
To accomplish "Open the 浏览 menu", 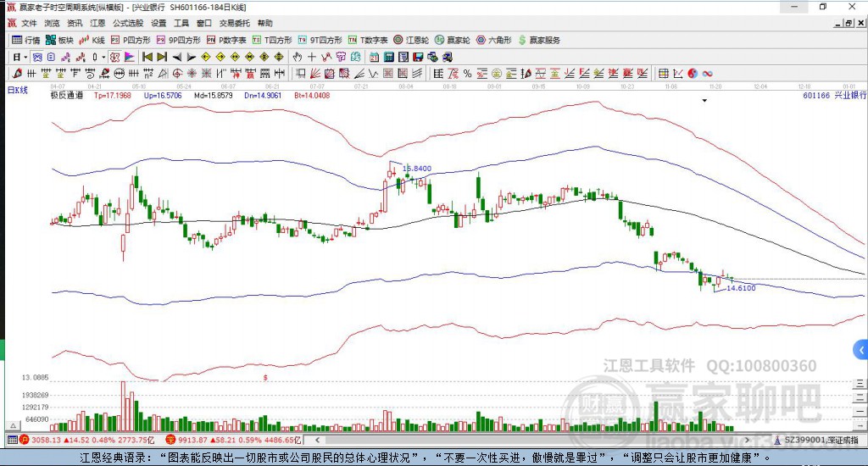I will click(x=52, y=23).
